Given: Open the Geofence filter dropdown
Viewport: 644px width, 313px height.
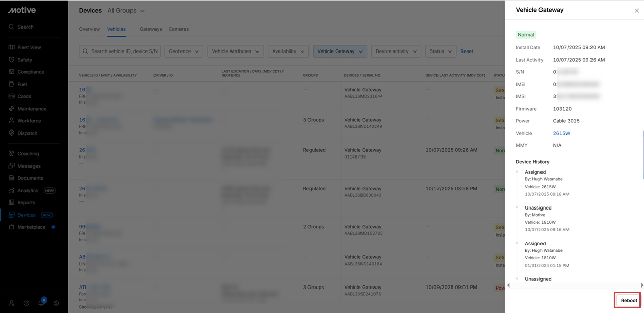Looking at the screenshot, I should click(x=184, y=51).
